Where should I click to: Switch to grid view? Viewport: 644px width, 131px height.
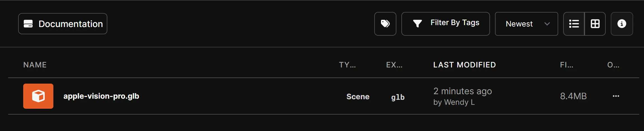(x=595, y=24)
